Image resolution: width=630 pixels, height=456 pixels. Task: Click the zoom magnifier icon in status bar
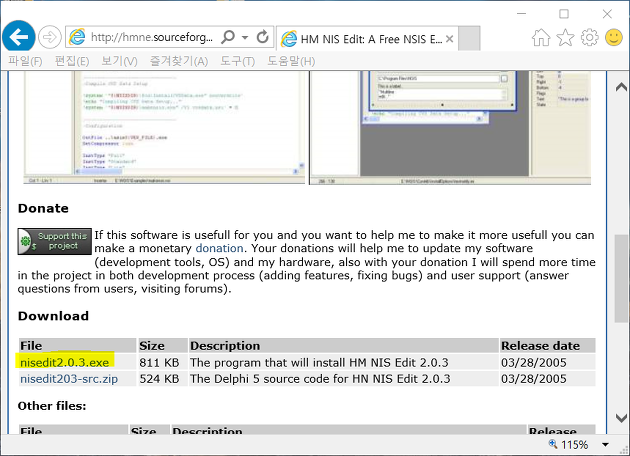(x=553, y=444)
